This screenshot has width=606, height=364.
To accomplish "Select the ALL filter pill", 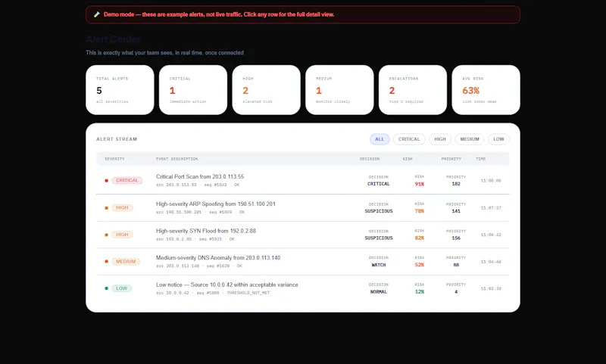I will (x=380, y=139).
